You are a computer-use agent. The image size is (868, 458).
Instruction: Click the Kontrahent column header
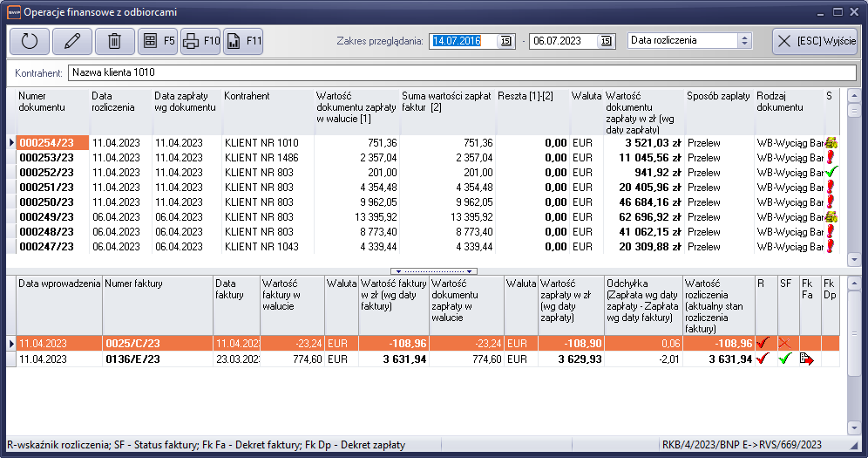click(247, 95)
